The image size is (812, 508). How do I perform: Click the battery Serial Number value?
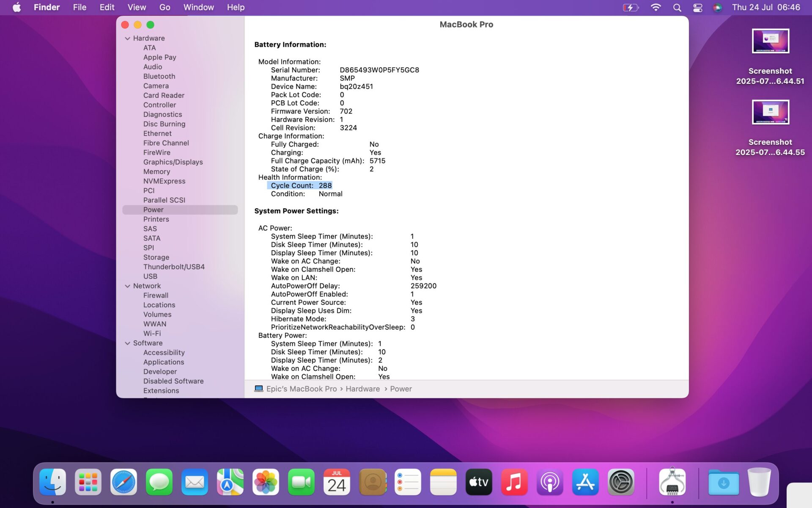click(x=379, y=70)
